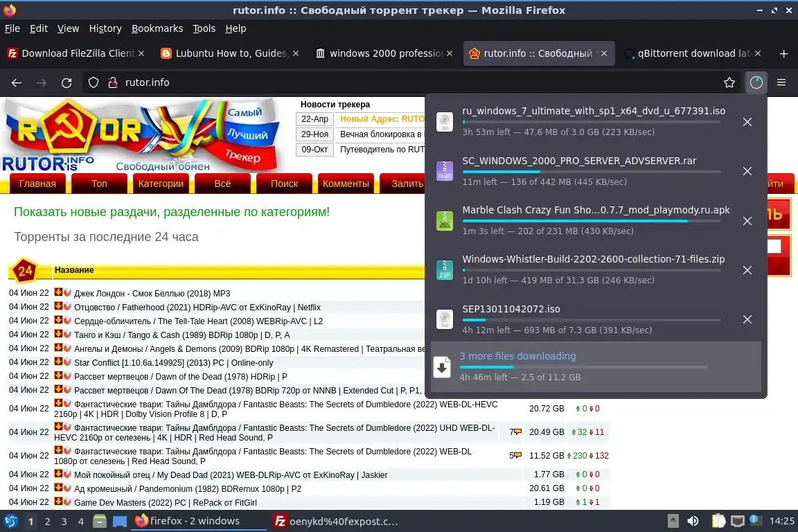Click the Новый Адрес news item
798x532 pixels.
pyautogui.click(x=382, y=119)
